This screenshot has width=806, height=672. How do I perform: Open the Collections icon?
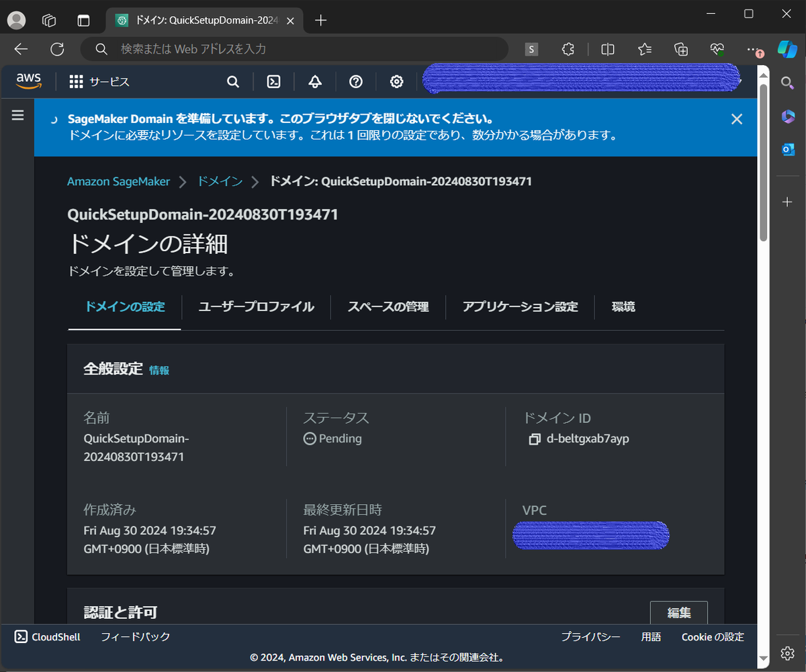click(x=681, y=49)
